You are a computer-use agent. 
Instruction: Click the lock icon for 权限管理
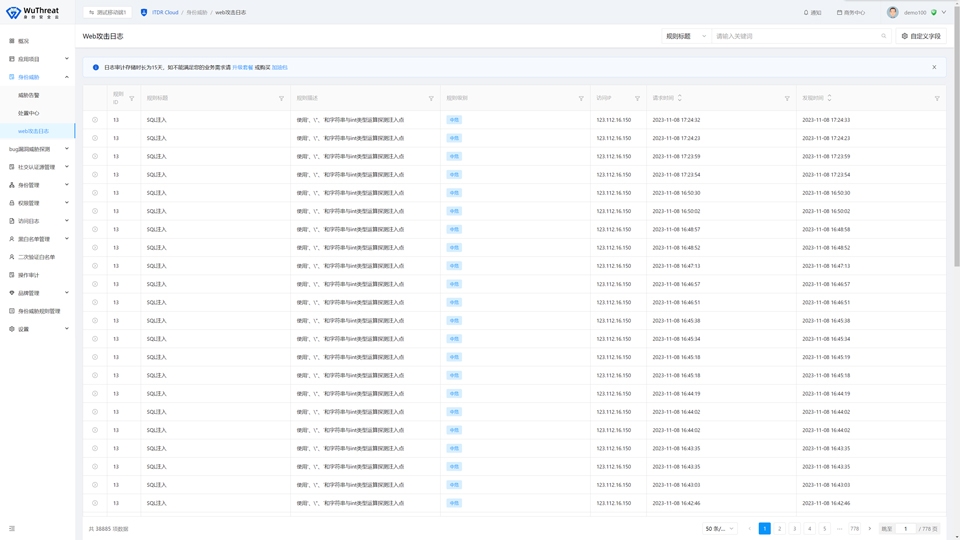point(12,203)
